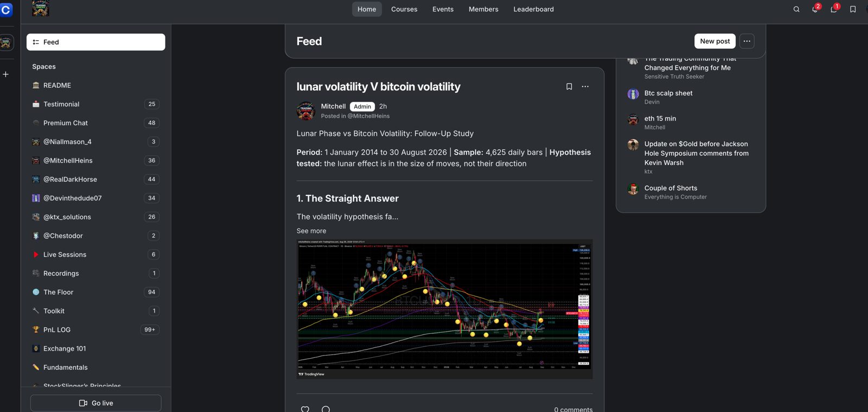Select Feed in the sidebar

95,42
